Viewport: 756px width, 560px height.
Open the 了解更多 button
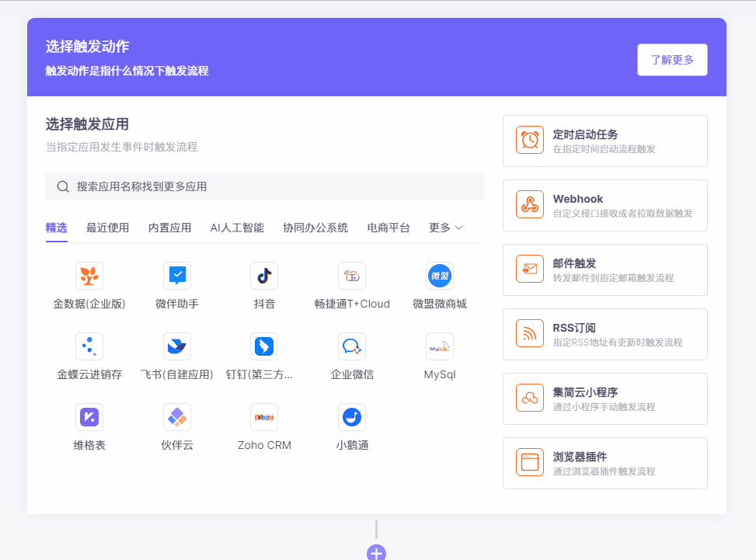[x=673, y=60]
